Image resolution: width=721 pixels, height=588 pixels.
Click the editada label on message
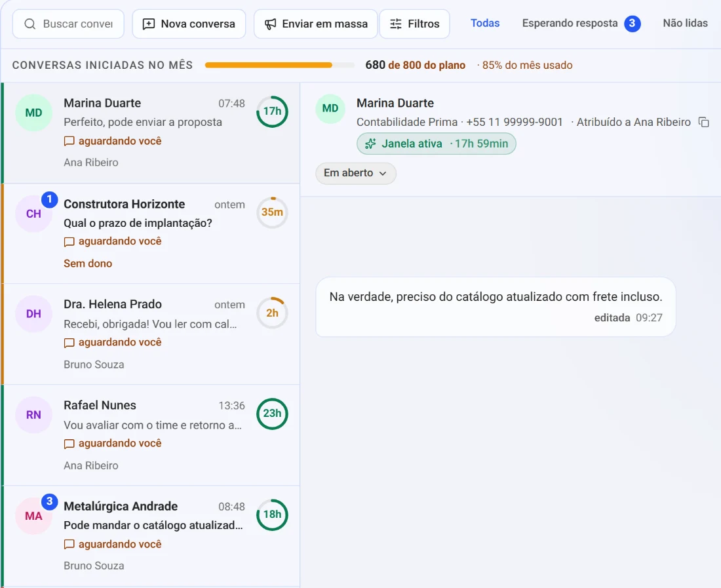pyautogui.click(x=612, y=318)
